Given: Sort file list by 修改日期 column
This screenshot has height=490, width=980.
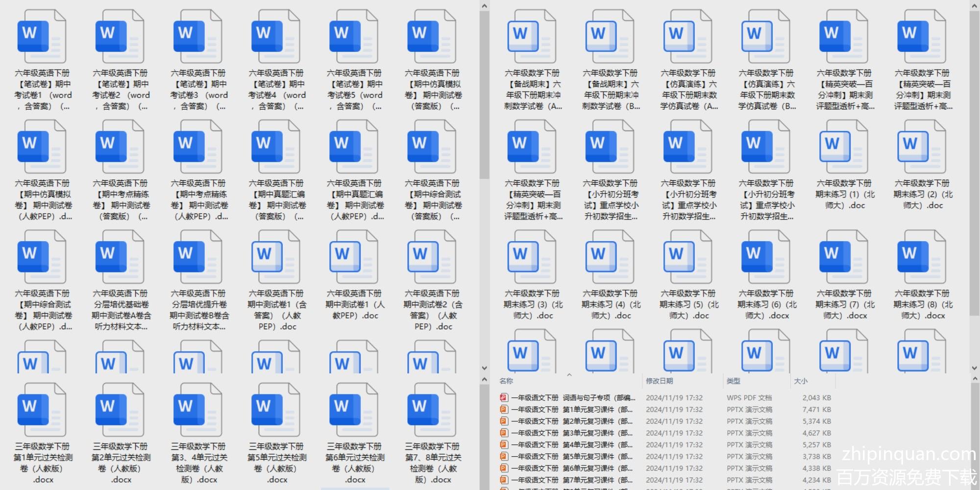Looking at the screenshot, I should tap(659, 381).
